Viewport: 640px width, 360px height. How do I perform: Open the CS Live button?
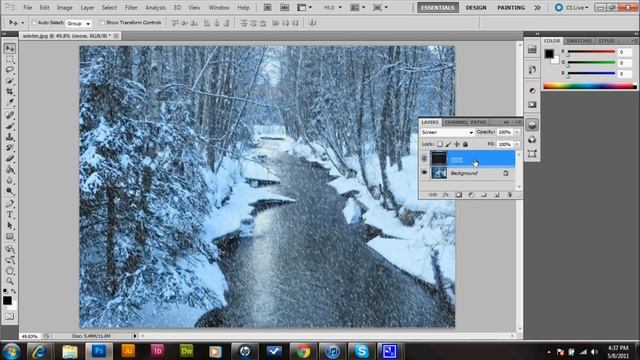(571, 7)
